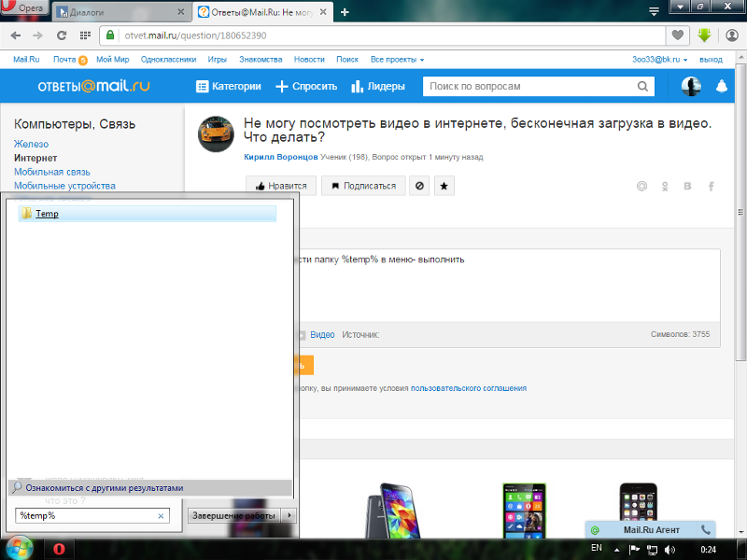The image size is (747, 560).
Task: Open Windows Start orb
Action: tap(19, 548)
